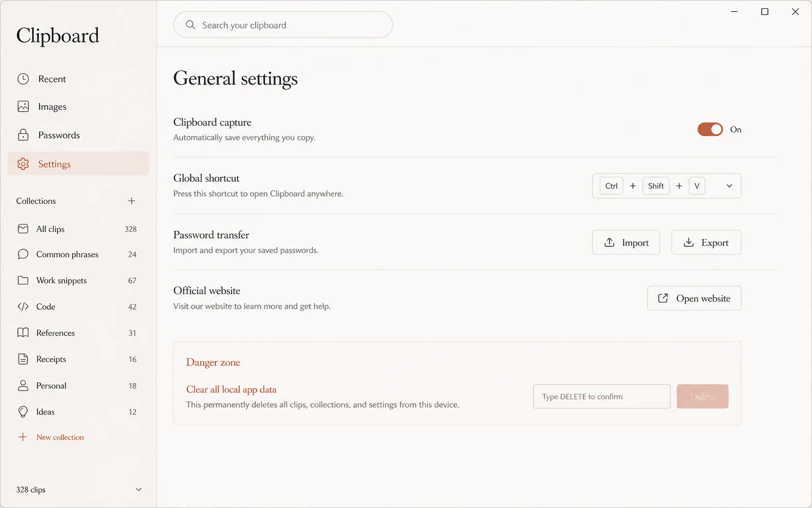
Task: Select Settings in the sidebar
Action: 78,164
